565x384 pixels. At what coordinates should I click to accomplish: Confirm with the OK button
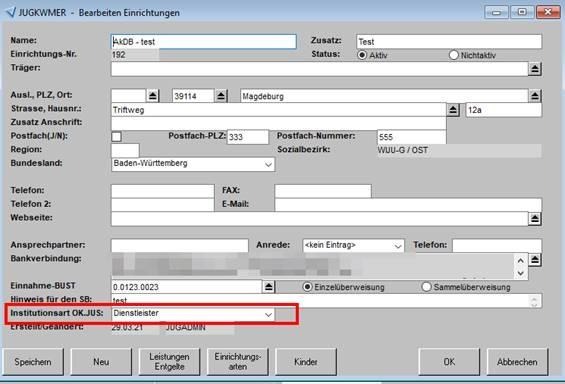pyautogui.click(x=449, y=362)
